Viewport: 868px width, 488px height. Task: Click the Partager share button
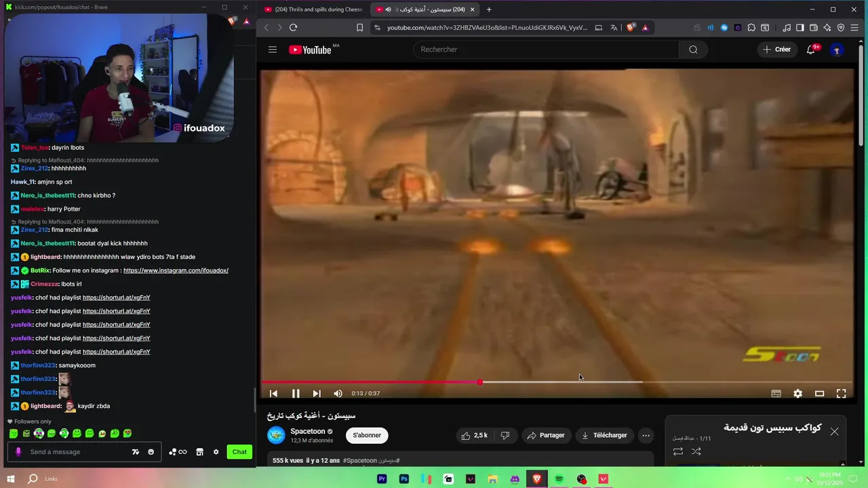click(x=546, y=435)
